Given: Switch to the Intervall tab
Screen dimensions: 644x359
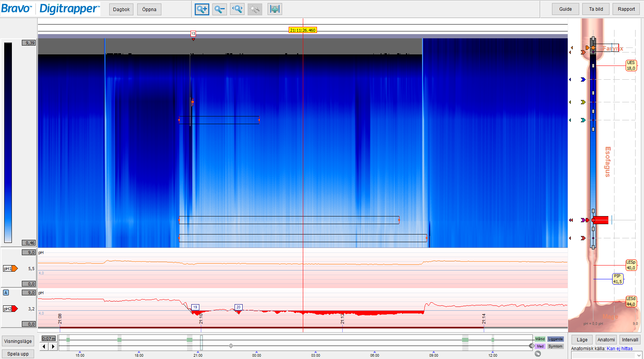Looking at the screenshot, I should coord(630,339).
